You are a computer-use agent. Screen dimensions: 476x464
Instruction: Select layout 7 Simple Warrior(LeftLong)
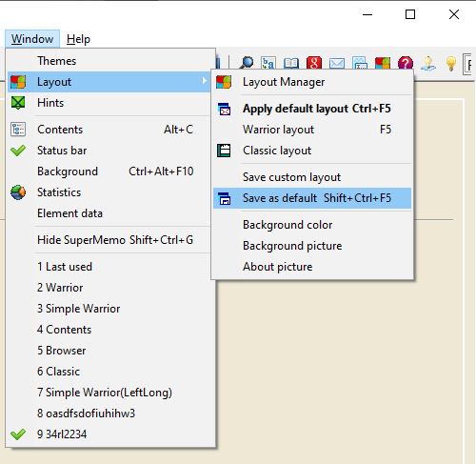click(x=110, y=393)
